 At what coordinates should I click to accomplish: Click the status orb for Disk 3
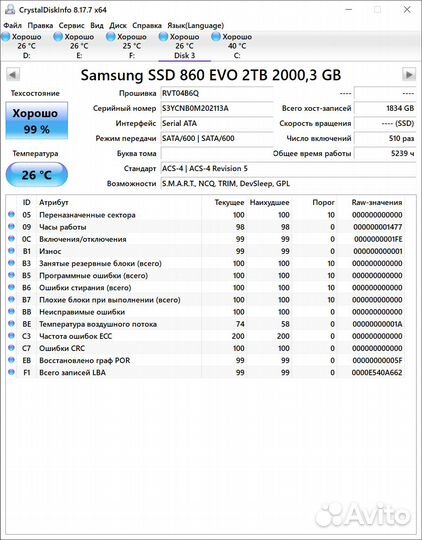click(163, 37)
